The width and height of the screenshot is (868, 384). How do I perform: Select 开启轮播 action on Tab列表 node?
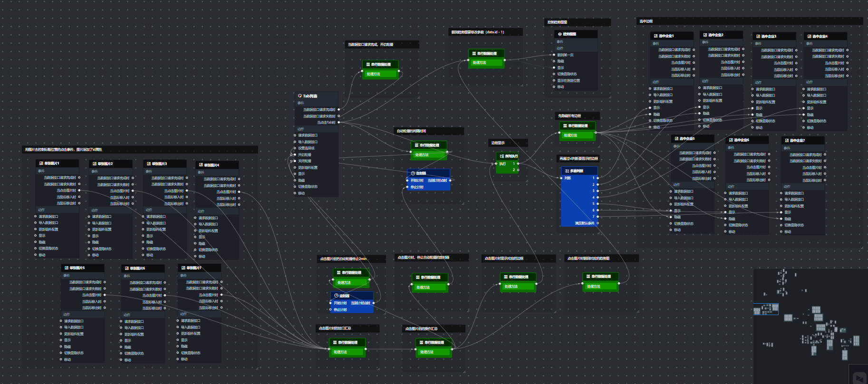tap(305, 154)
